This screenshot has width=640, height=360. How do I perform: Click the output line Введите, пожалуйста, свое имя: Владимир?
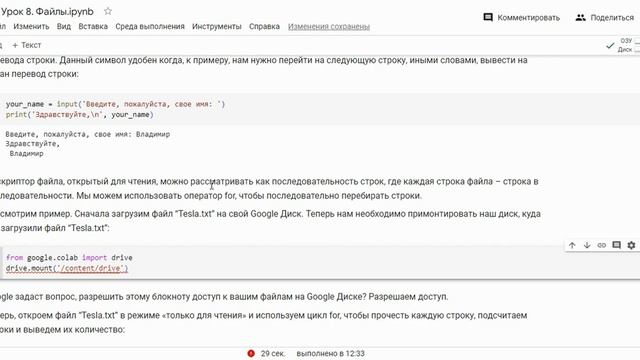pyautogui.click(x=88, y=134)
